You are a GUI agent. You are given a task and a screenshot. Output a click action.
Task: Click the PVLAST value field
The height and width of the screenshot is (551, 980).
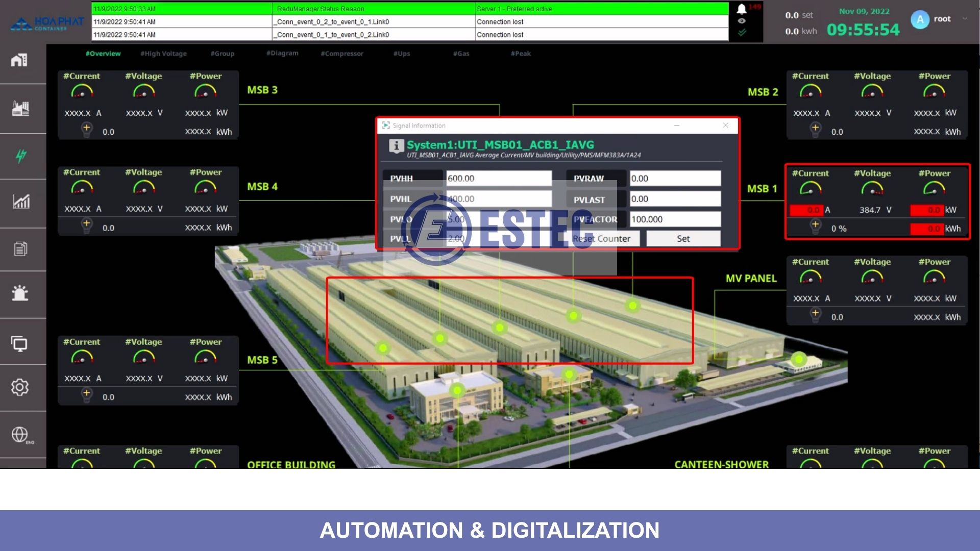coord(675,198)
